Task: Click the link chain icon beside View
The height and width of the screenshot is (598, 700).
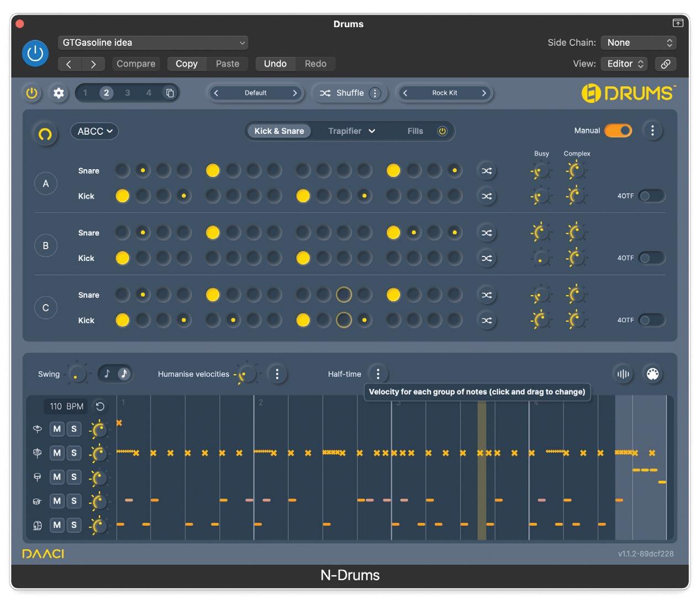Action: [666, 64]
